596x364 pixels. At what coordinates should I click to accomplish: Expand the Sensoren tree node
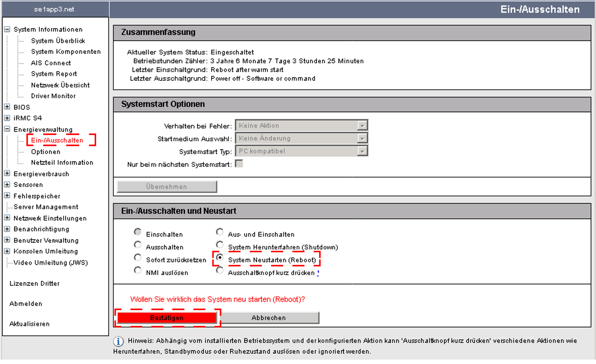point(7,185)
